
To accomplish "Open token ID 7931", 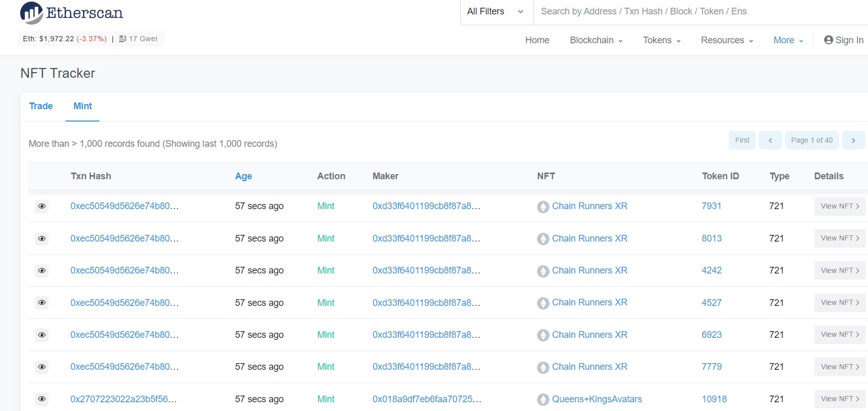I will tap(711, 206).
